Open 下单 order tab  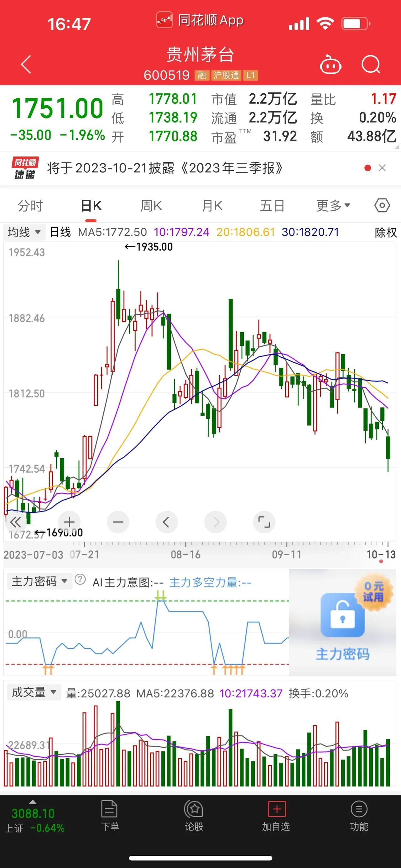pyautogui.click(x=110, y=815)
